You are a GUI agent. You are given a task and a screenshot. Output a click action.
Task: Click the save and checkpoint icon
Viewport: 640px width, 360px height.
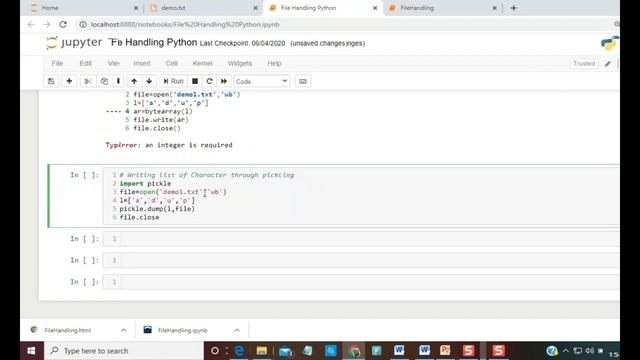[51, 81]
